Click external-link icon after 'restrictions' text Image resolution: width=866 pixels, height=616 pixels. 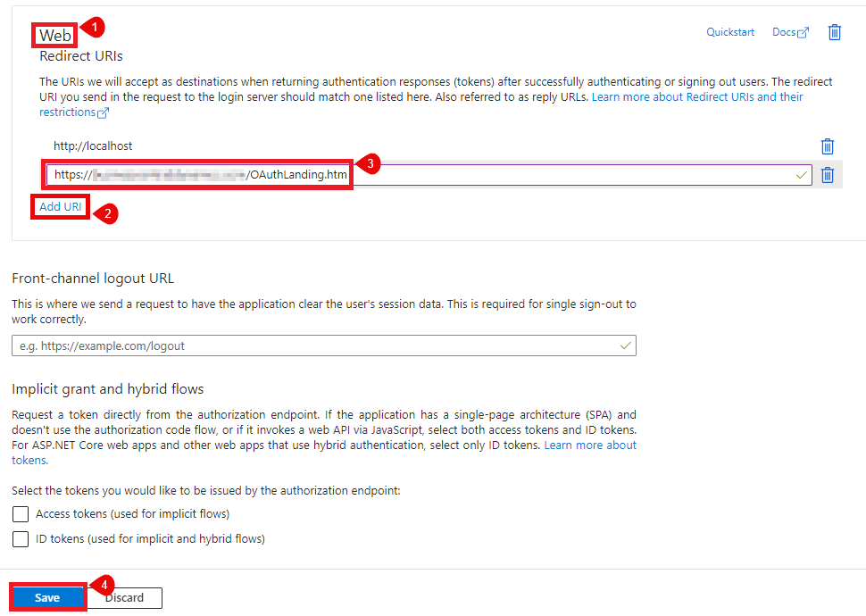point(104,112)
